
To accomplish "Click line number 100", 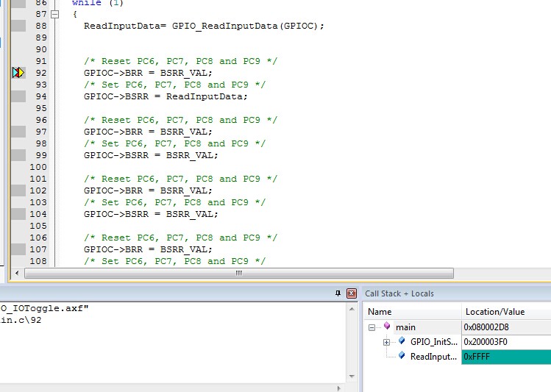I will tap(38, 167).
